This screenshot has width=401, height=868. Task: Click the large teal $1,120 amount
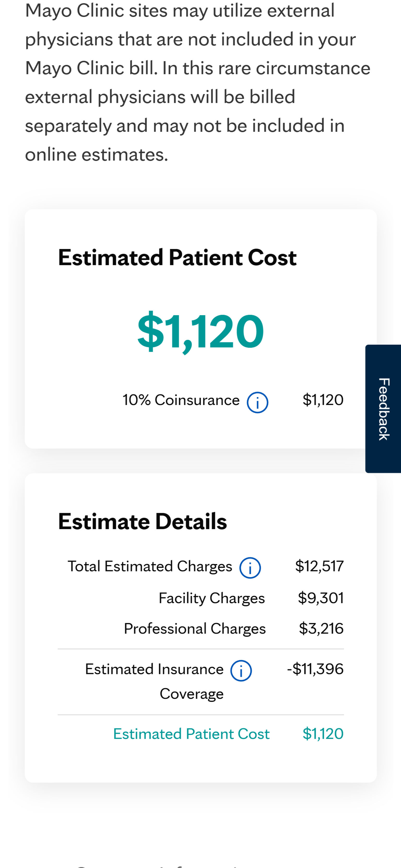[x=200, y=332]
